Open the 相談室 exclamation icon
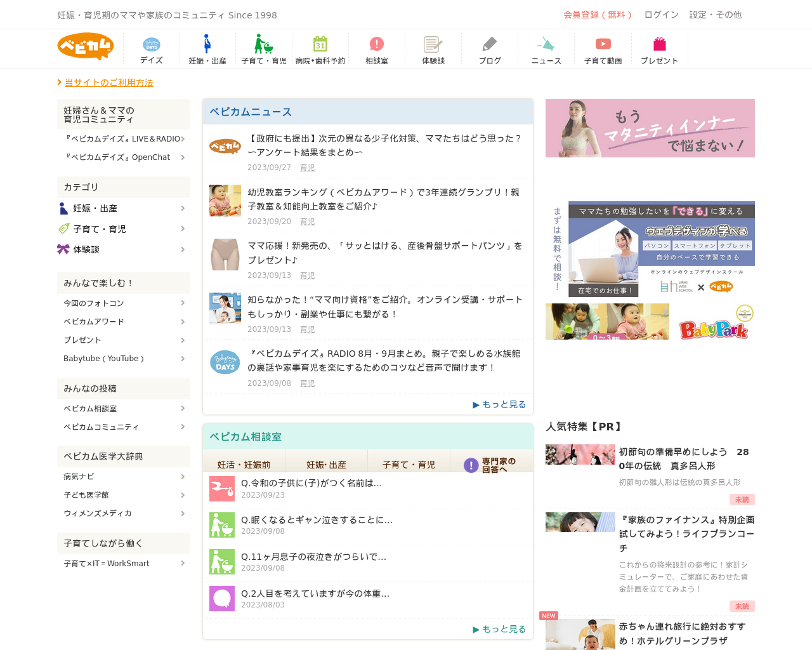Screen dimensions: 812x650 [377, 44]
